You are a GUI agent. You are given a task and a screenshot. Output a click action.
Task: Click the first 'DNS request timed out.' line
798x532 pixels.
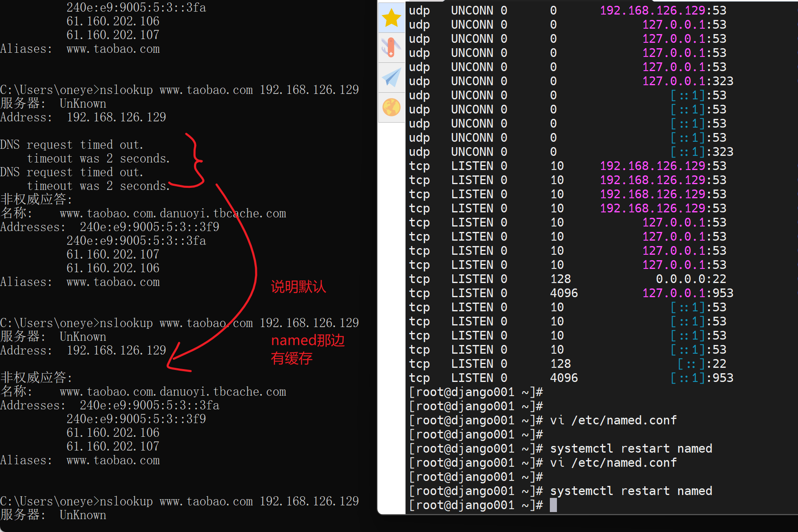(71, 145)
